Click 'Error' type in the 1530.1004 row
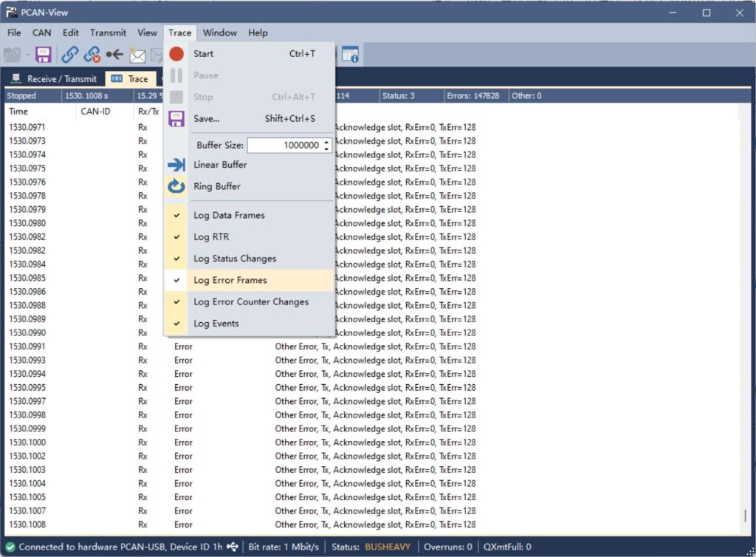Screen dimensions: 756x557 pos(183,483)
